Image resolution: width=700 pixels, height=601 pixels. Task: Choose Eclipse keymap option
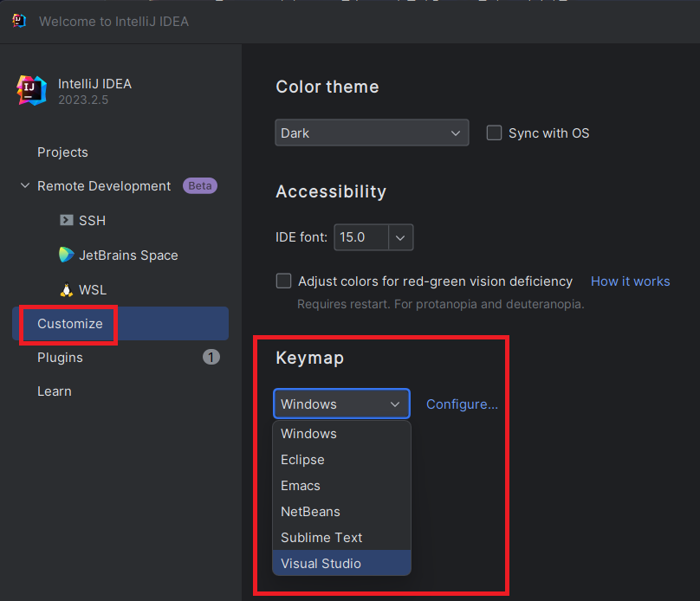[x=341, y=460]
